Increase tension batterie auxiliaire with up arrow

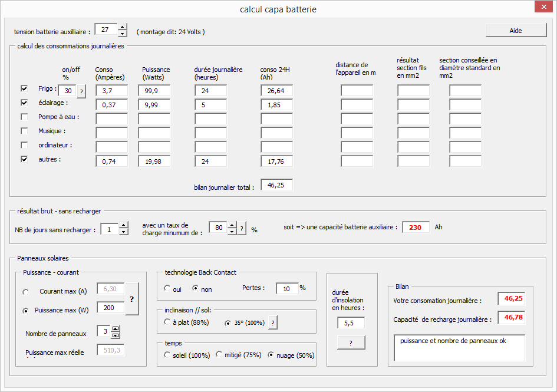[x=122, y=27]
